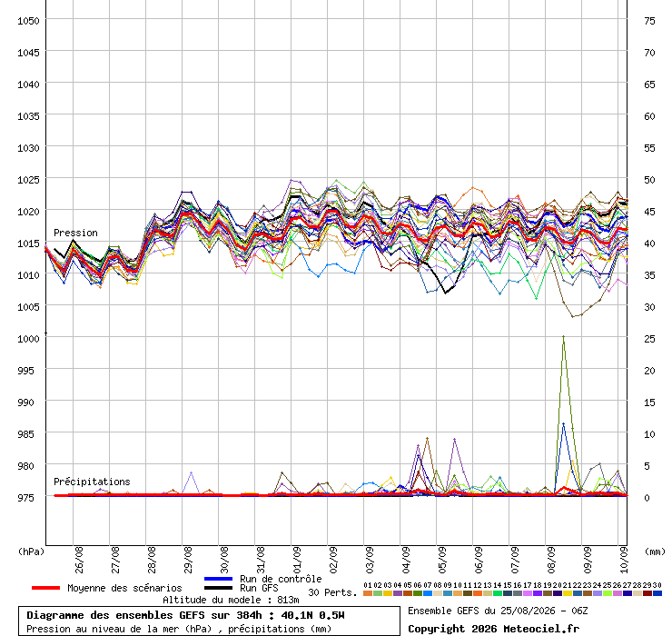The width and height of the screenshot is (672, 636).
Task: Click the 25 precipitation axis value
Action: click(649, 339)
